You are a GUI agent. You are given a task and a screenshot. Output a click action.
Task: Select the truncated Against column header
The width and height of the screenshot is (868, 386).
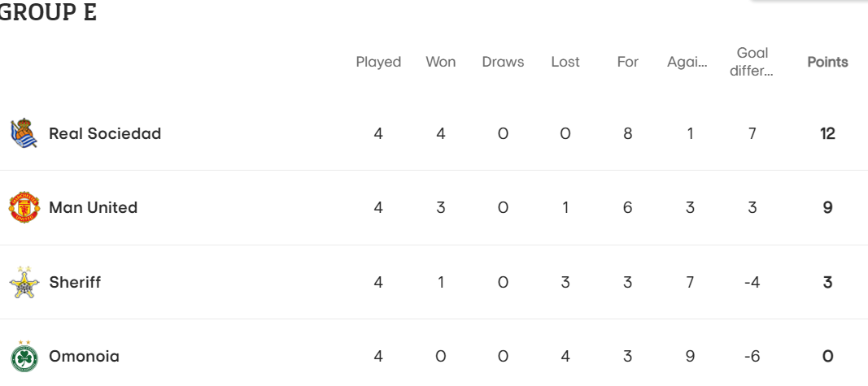pyautogui.click(x=687, y=62)
